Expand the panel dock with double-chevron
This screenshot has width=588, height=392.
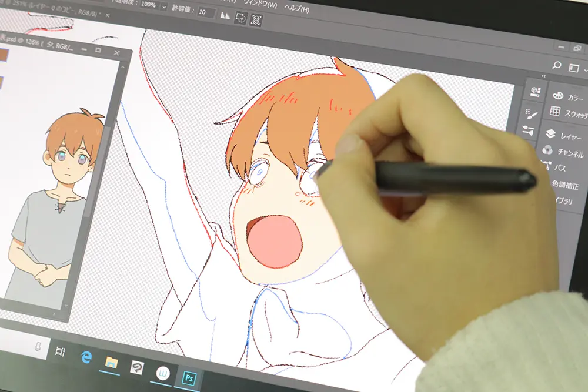544,76
